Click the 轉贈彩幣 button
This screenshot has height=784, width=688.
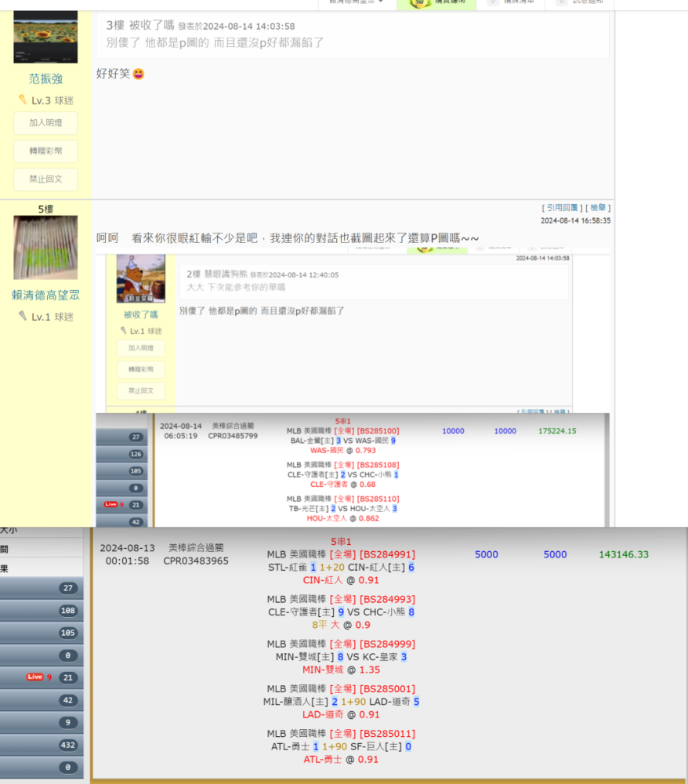(x=45, y=151)
